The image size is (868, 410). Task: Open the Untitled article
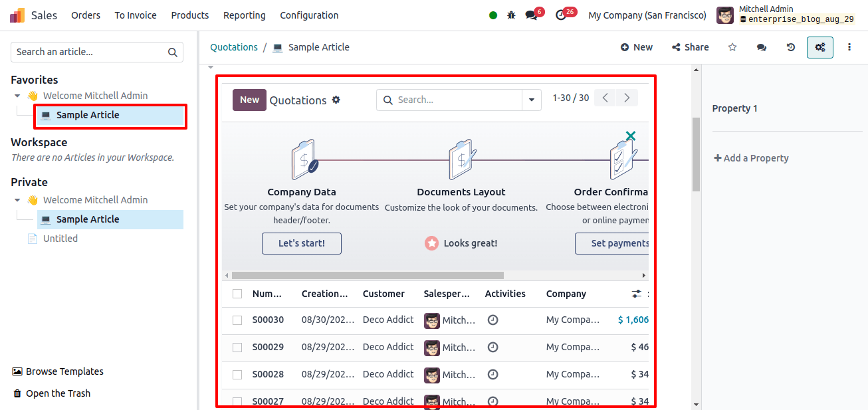pos(60,239)
